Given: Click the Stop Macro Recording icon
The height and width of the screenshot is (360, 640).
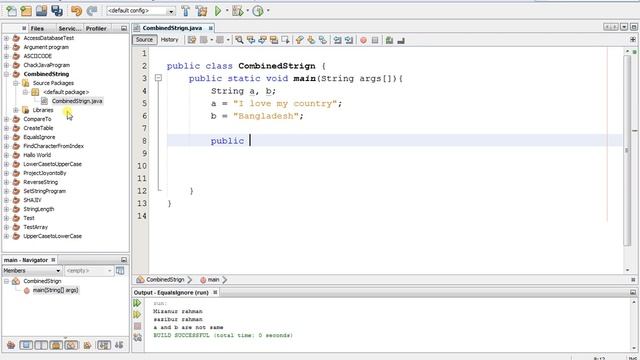Looking at the screenshot, I should 375,40.
